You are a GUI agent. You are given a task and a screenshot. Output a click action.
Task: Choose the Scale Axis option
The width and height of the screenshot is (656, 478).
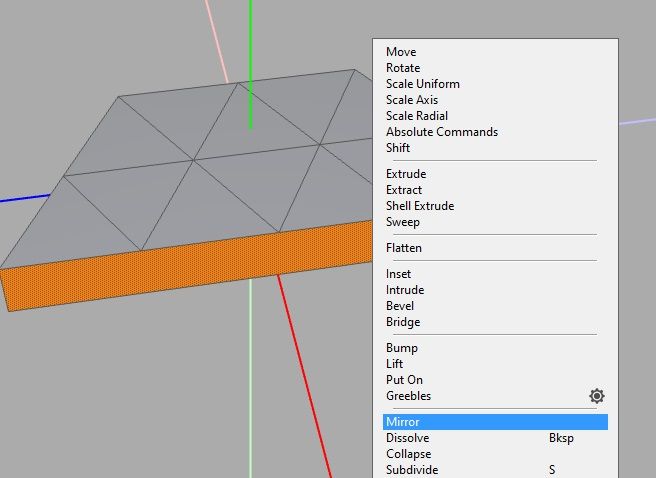click(x=412, y=100)
